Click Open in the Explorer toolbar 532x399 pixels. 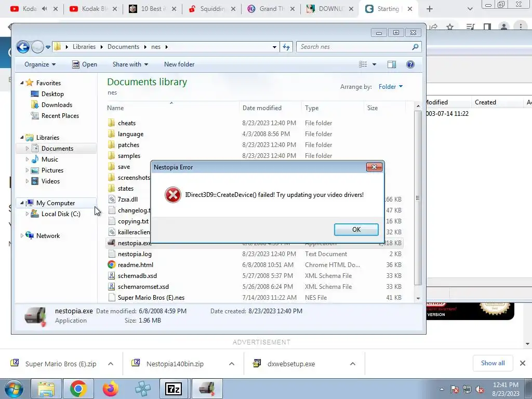pos(85,64)
